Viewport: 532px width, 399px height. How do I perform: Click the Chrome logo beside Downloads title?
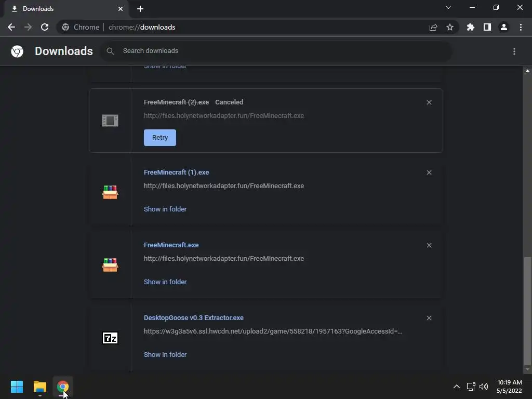pyautogui.click(x=17, y=51)
